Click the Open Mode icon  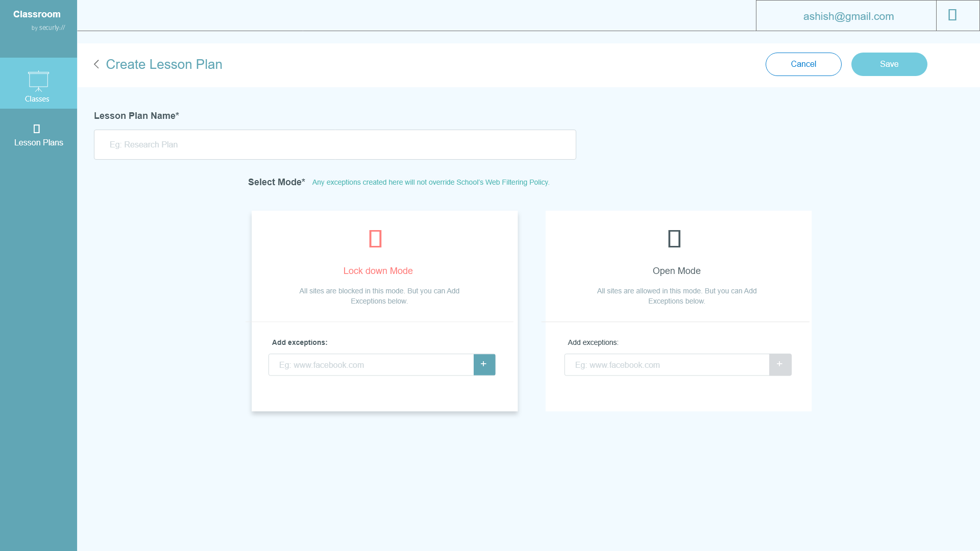pyautogui.click(x=674, y=239)
